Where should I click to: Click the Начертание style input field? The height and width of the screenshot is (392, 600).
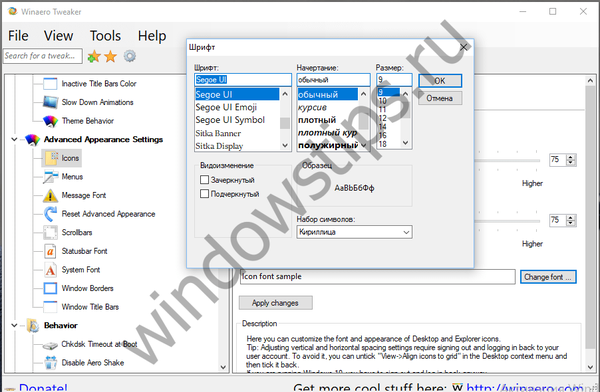pos(333,80)
